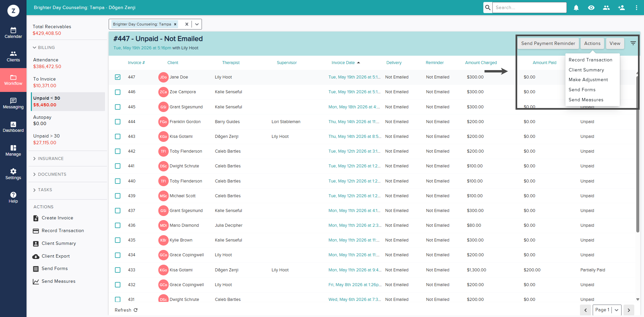Open the location selector dropdown arrow
The image size is (644, 317).
point(197,24)
